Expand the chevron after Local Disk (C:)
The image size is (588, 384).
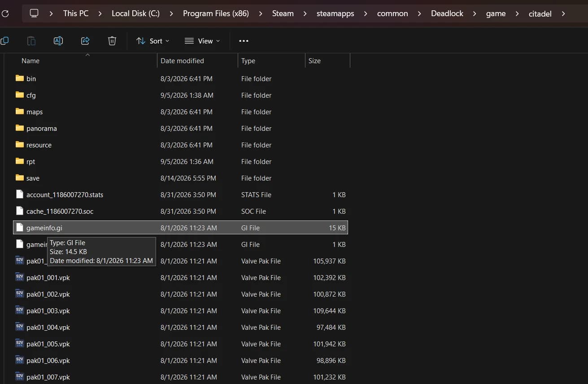[x=171, y=13]
